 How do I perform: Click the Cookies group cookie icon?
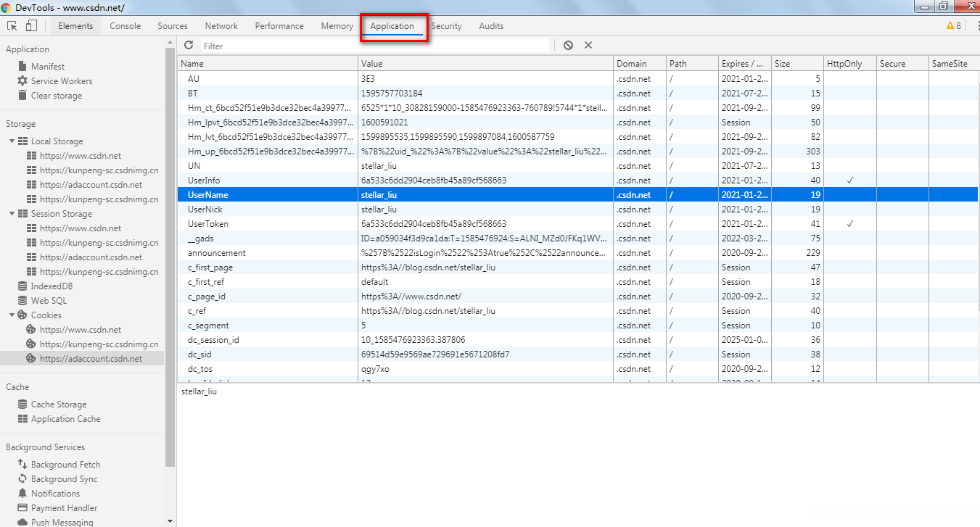pyautogui.click(x=22, y=315)
